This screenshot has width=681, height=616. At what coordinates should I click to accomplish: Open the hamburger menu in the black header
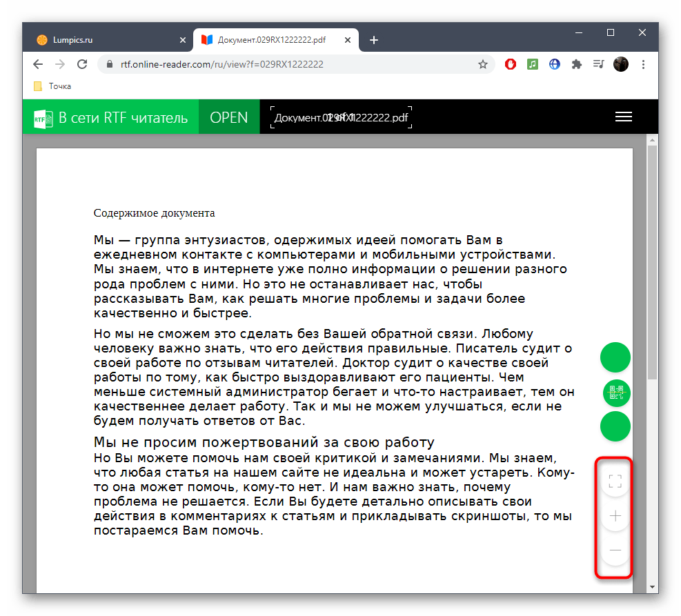(623, 117)
